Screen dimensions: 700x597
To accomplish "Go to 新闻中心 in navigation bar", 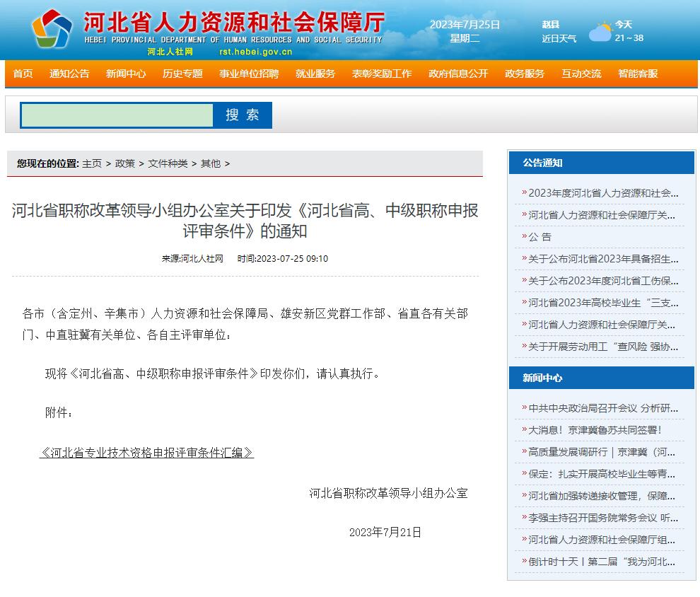I will point(126,74).
